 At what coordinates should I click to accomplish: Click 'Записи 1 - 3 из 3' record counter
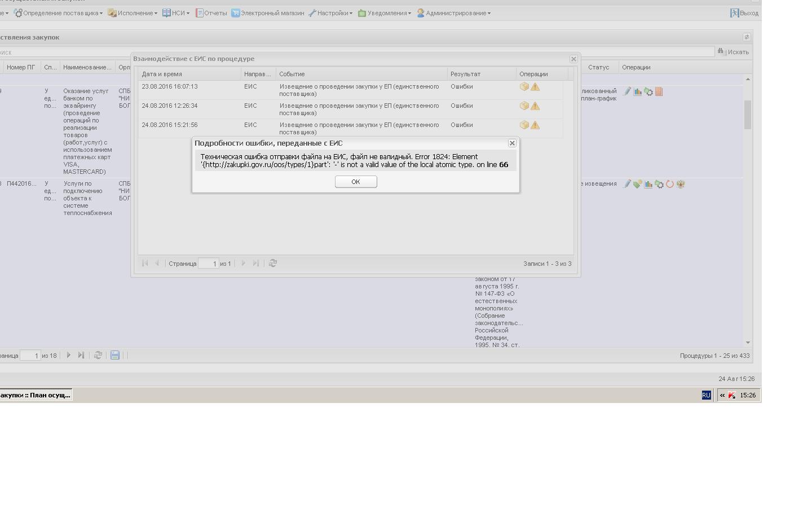coord(547,264)
